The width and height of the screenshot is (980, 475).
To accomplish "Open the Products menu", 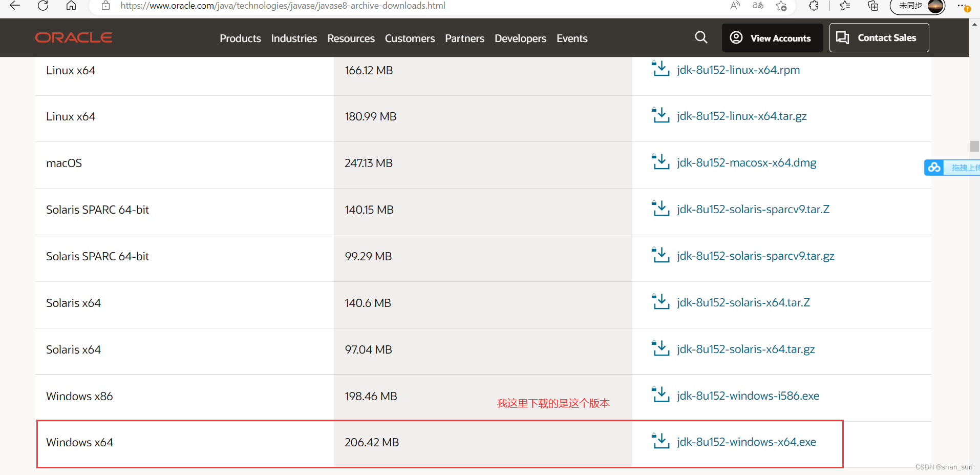I will (240, 38).
